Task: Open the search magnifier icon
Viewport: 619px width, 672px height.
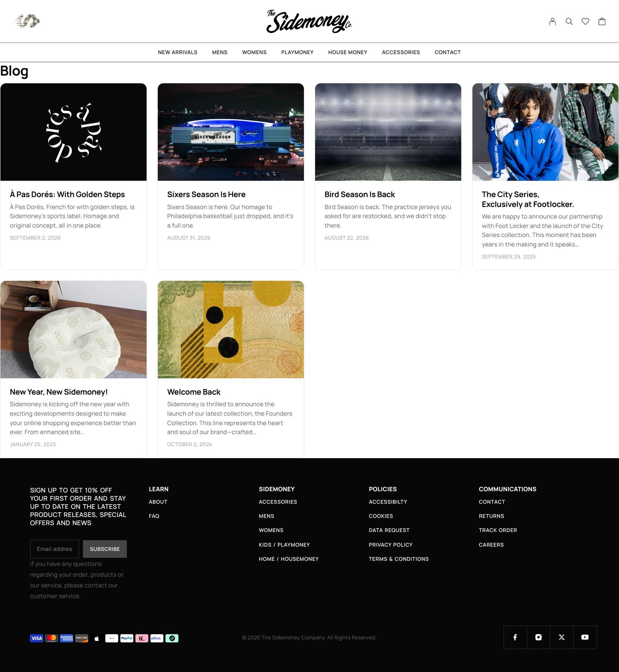Action: (x=569, y=21)
